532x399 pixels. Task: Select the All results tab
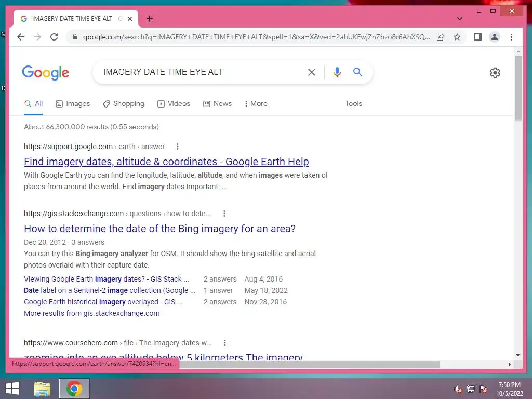(x=33, y=104)
